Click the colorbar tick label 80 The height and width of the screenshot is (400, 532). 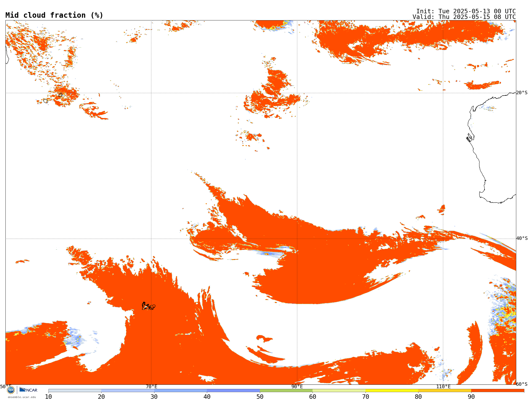pos(418,397)
